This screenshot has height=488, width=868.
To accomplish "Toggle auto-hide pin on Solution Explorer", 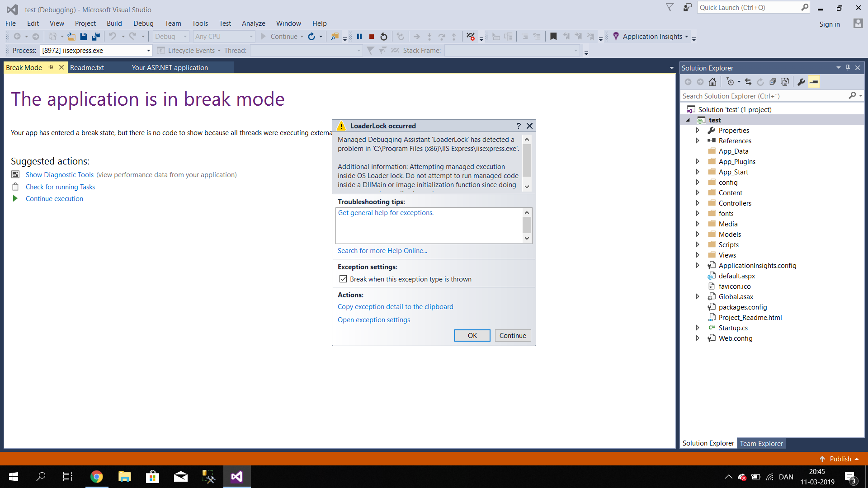I will [848, 68].
